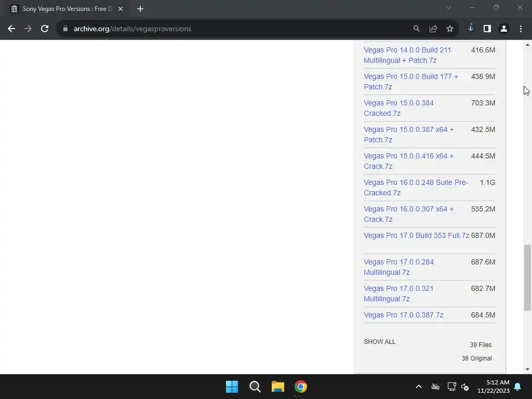Open Windows taskbar search
Screen dimensions: 532x399
(x=255, y=387)
